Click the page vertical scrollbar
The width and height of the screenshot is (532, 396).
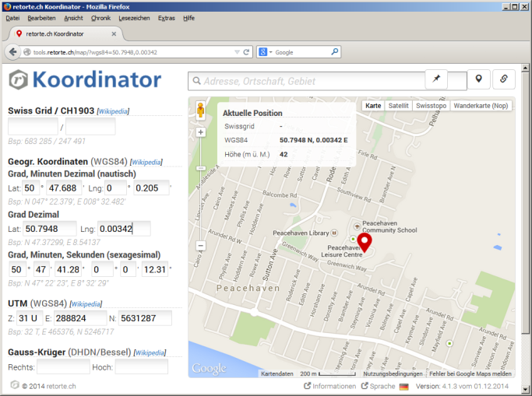(x=525, y=203)
